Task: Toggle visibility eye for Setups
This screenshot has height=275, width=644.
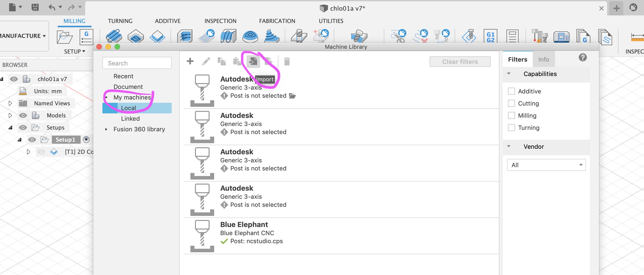Action: pos(23,128)
